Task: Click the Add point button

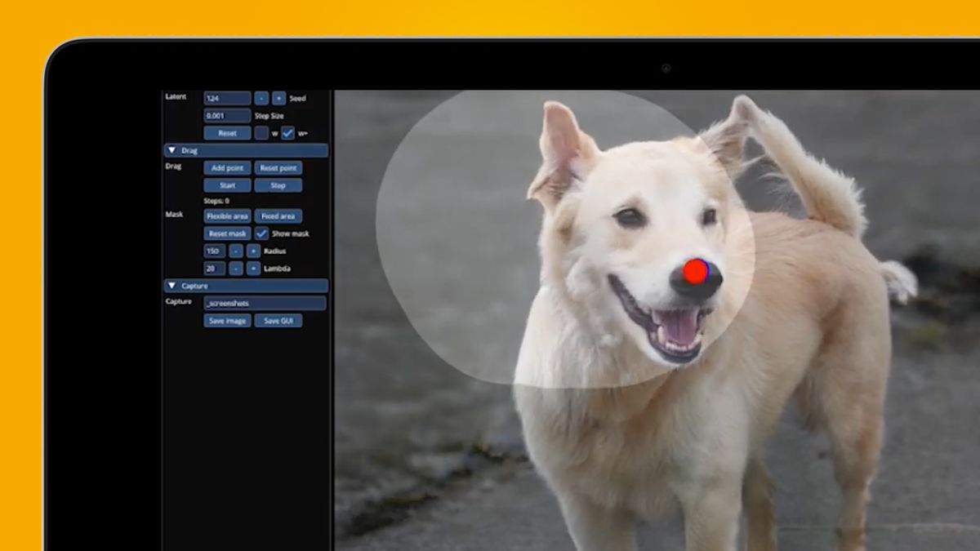Action: [227, 168]
